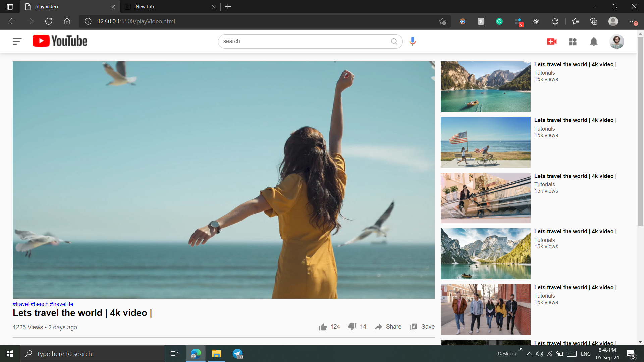Add this page to browser favorites
Image resolution: width=644 pixels, height=362 pixels.
pyautogui.click(x=442, y=21)
